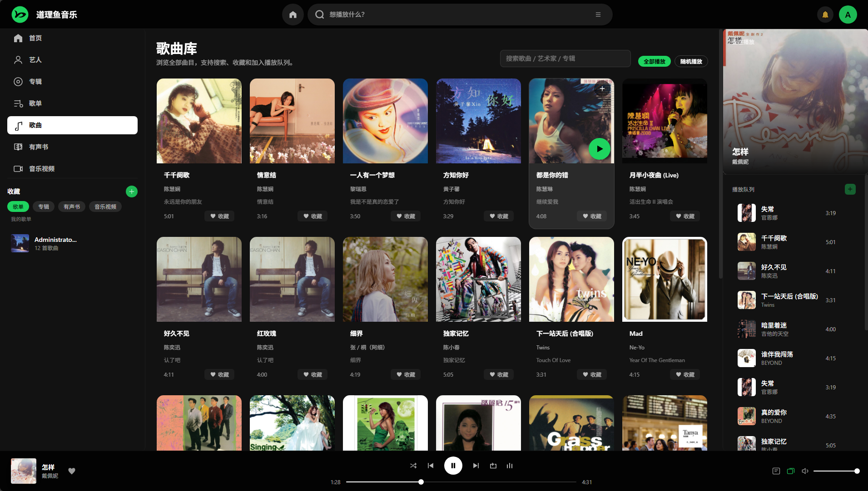Focus the 搜索歌曲 / 艺术家 / 专辑 search field
This screenshot has height=491, width=868.
pyautogui.click(x=565, y=59)
